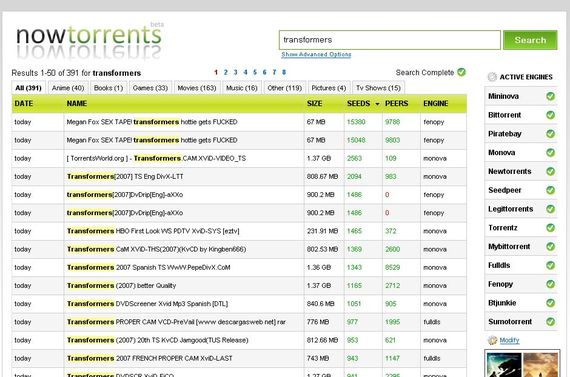Open the Other (119) tab
The image size is (570, 377).
[284, 88]
